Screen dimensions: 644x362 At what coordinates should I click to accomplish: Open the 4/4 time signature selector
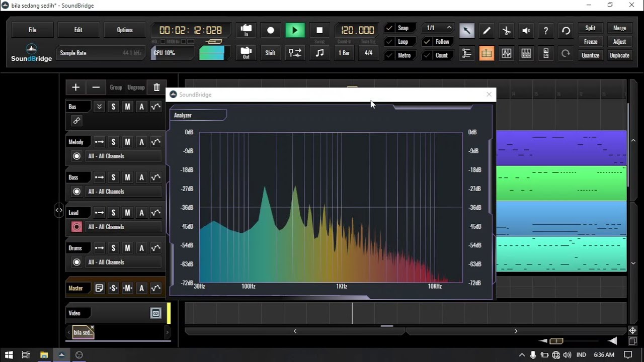(368, 53)
